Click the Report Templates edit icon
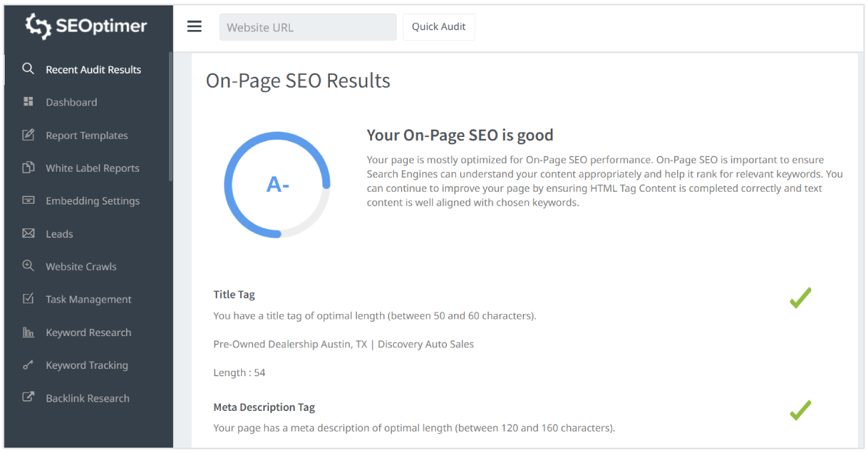This screenshot has width=868, height=453. pos(28,134)
